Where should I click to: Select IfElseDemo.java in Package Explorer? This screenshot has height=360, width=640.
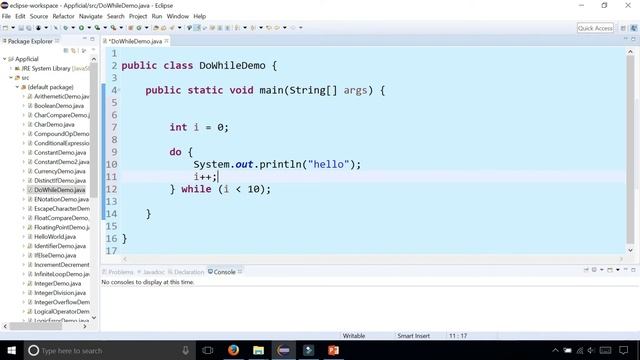coord(55,256)
